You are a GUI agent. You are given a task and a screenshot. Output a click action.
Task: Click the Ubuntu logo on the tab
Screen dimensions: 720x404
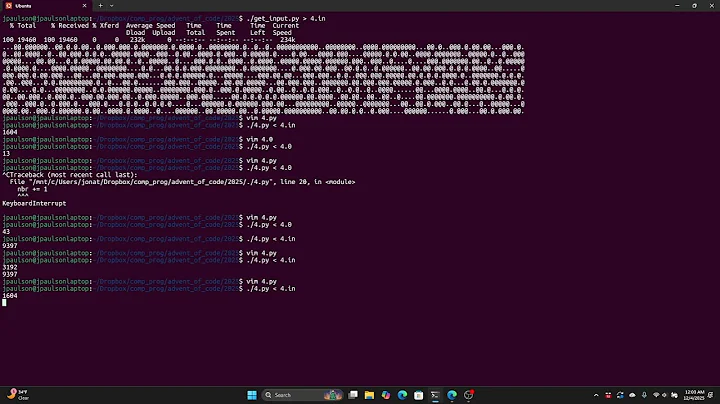click(9, 6)
